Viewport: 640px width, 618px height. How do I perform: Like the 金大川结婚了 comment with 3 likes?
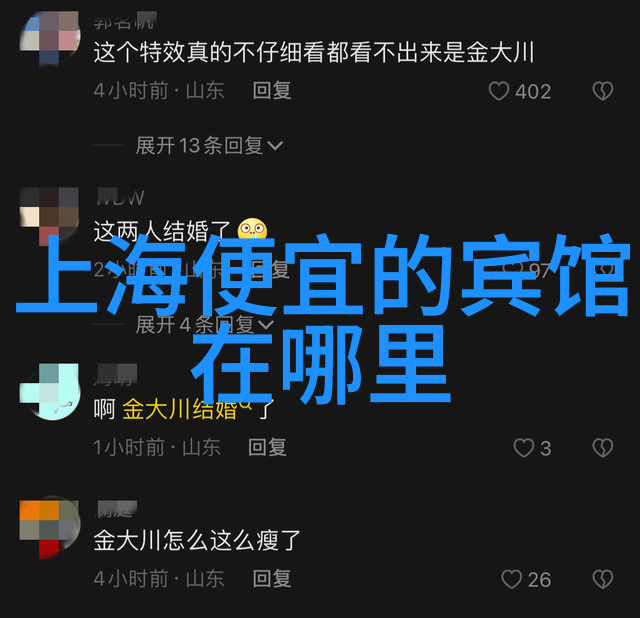click(524, 448)
